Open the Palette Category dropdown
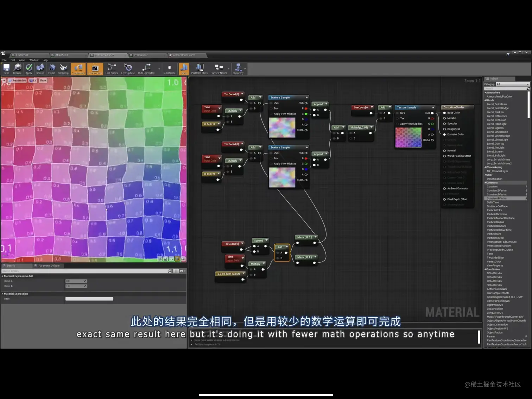Viewport: 532px width, 399px height. [513, 84]
